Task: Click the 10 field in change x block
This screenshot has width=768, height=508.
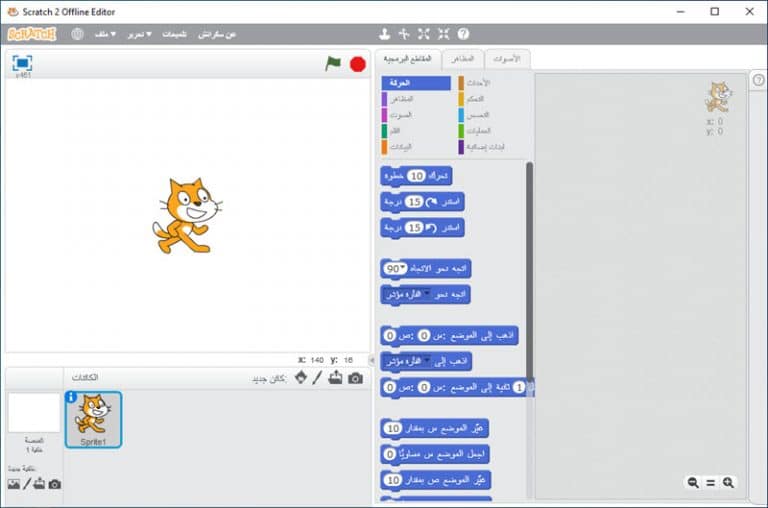Action: pos(393,429)
